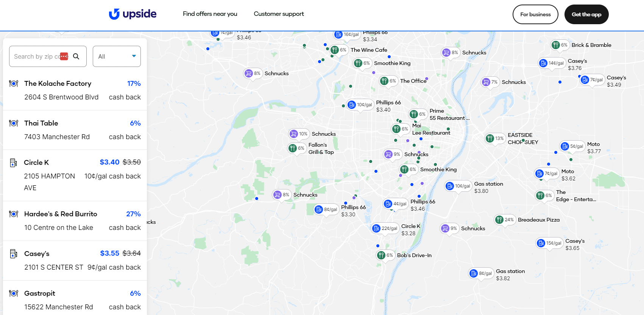
Task: Click The Edge Entertainment 6% marker
Action: (x=544, y=196)
